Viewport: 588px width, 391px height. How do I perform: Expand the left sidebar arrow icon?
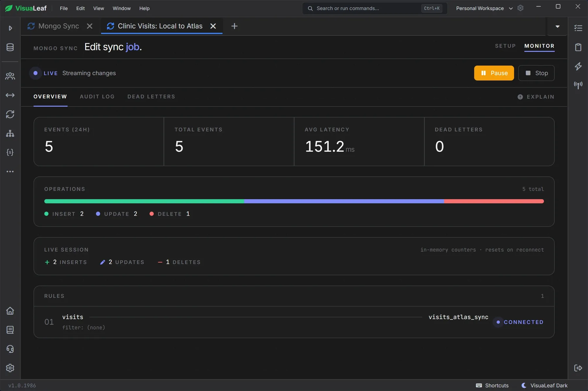[x=10, y=28]
